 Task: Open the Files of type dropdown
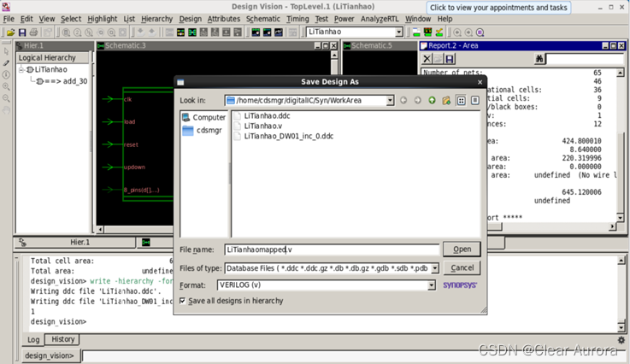point(435,268)
